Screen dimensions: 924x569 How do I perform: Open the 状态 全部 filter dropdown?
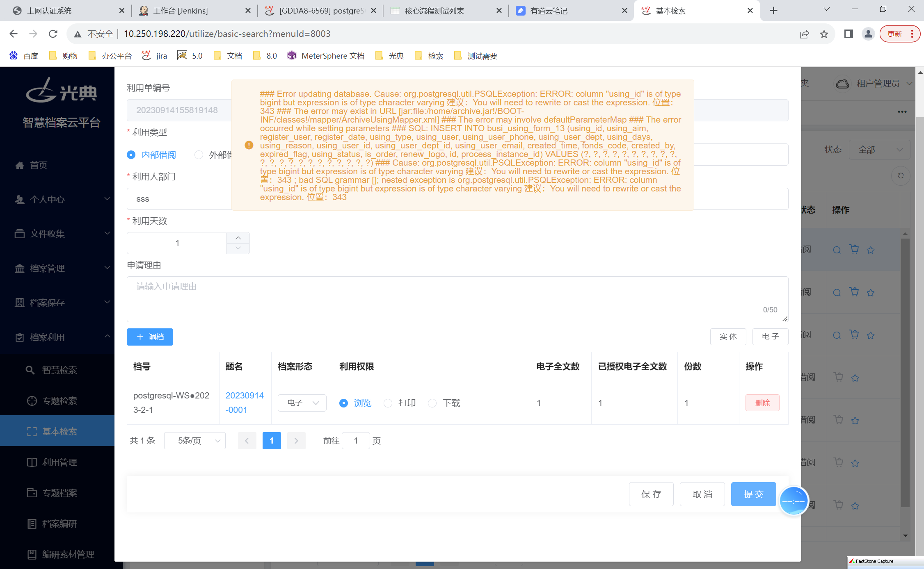tap(879, 150)
